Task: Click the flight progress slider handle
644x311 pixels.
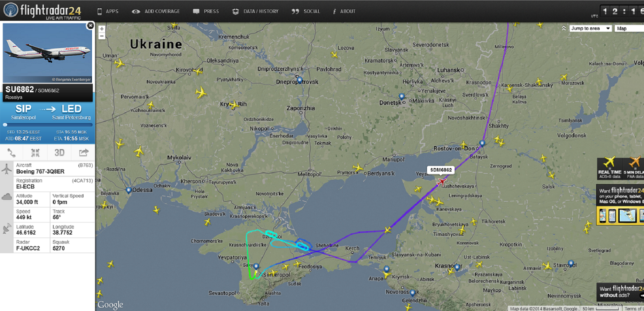Action: (x=5, y=125)
